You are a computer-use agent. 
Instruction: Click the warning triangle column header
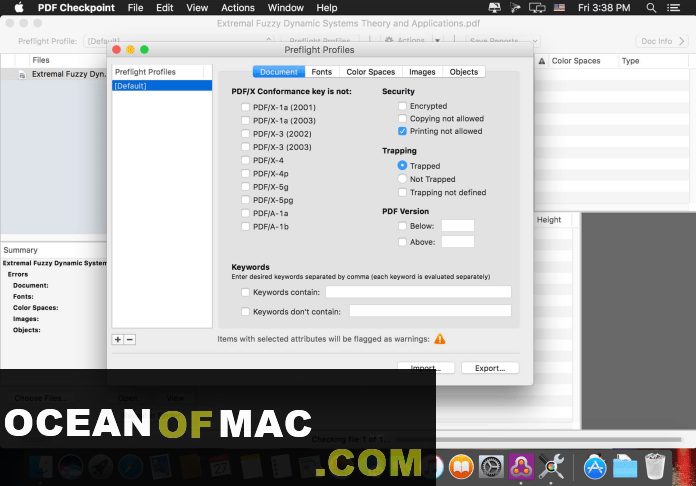pos(542,61)
